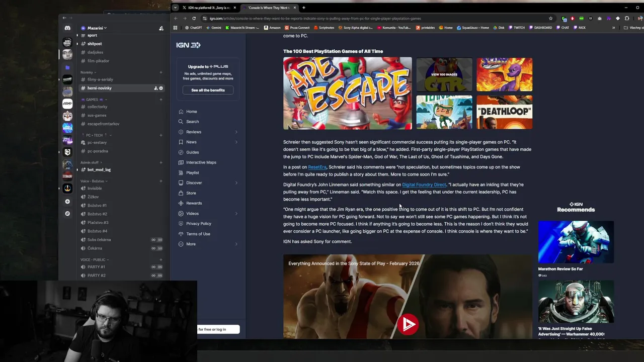This screenshot has width=644, height=362.
Task: Open Ape Escape gallery image
Action: coord(347,93)
